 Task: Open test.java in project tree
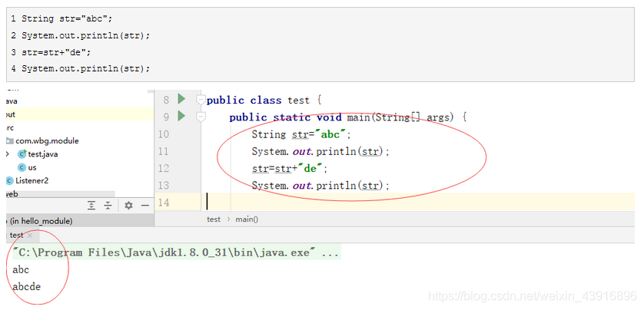43,154
